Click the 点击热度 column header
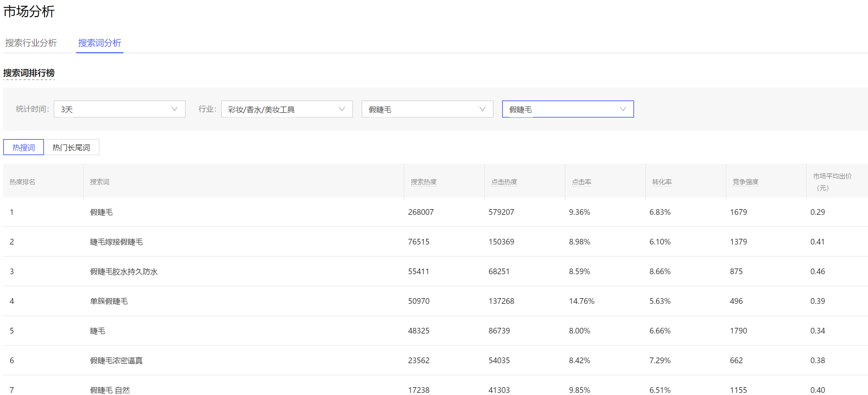The height and width of the screenshot is (395, 868). (x=504, y=182)
